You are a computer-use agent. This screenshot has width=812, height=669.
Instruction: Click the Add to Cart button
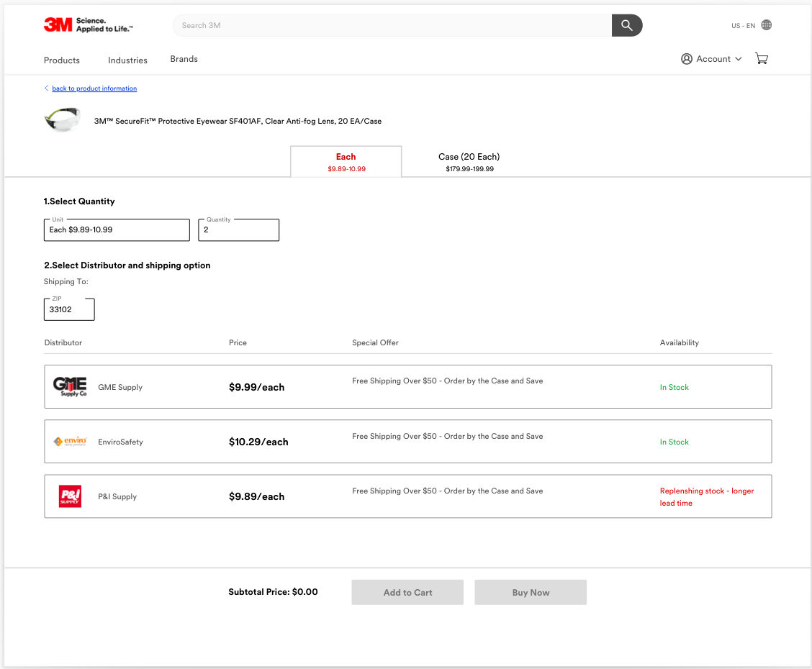click(x=407, y=593)
